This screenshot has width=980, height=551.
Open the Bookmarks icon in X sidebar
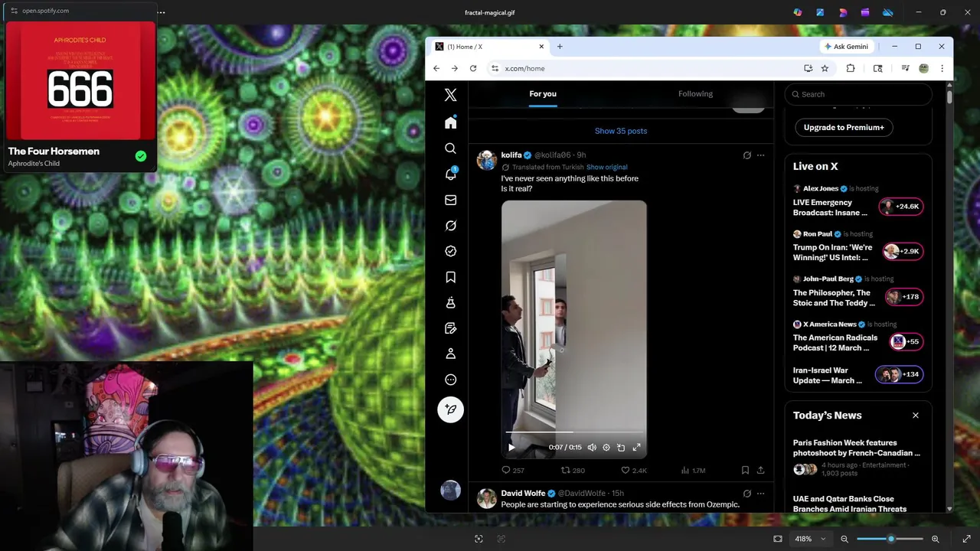[x=450, y=277]
